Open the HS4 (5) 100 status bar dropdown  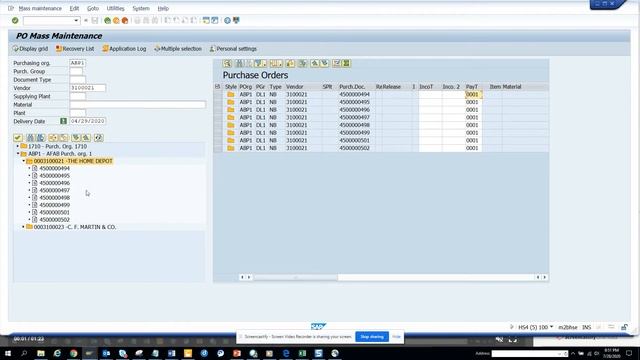point(551,327)
